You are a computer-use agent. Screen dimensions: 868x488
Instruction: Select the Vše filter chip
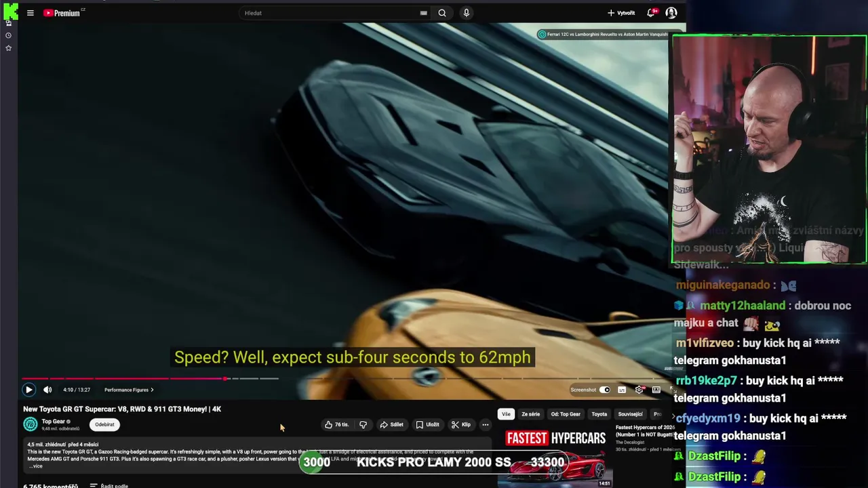click(506, 414)
